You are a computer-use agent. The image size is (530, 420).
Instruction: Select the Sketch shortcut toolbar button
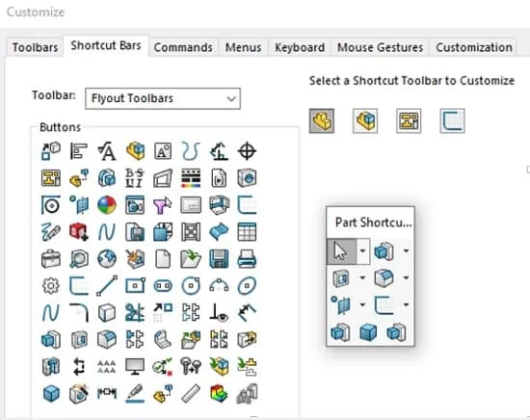coord(452,120)
